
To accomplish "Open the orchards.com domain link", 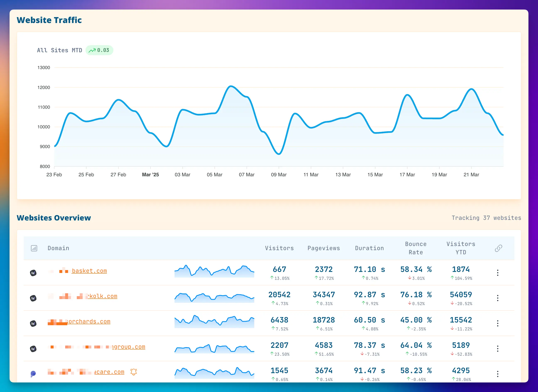I will (x=89, y=321).
